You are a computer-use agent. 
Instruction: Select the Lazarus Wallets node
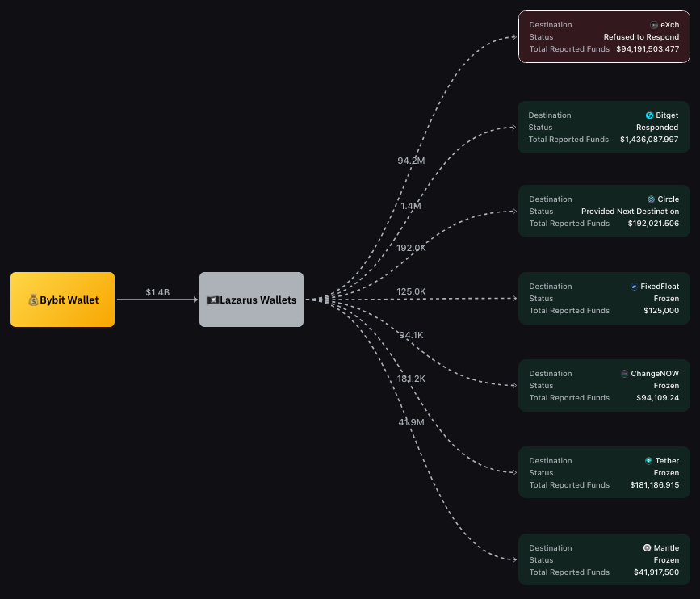coord(251,299)
